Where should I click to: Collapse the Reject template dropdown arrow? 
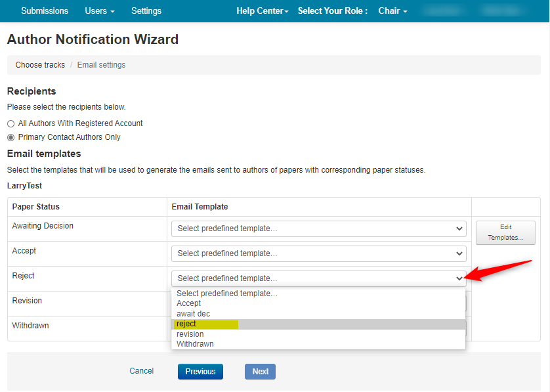coord(459,278)
